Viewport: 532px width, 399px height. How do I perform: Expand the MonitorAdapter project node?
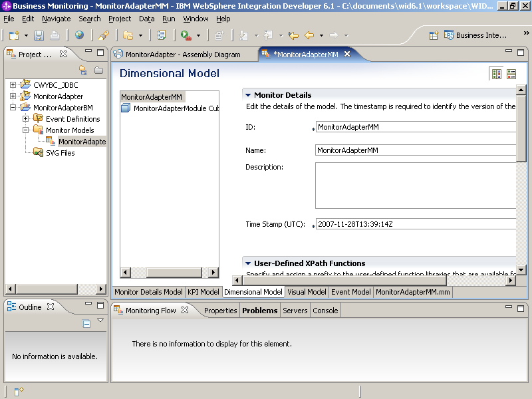[13, 96]
